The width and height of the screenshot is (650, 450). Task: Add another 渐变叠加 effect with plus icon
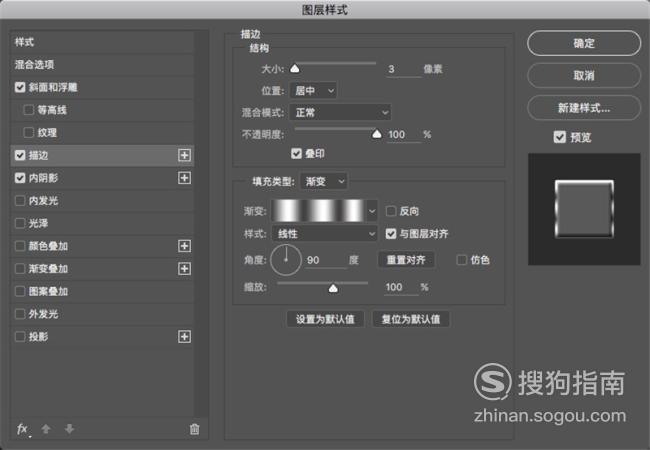[184, 269]
